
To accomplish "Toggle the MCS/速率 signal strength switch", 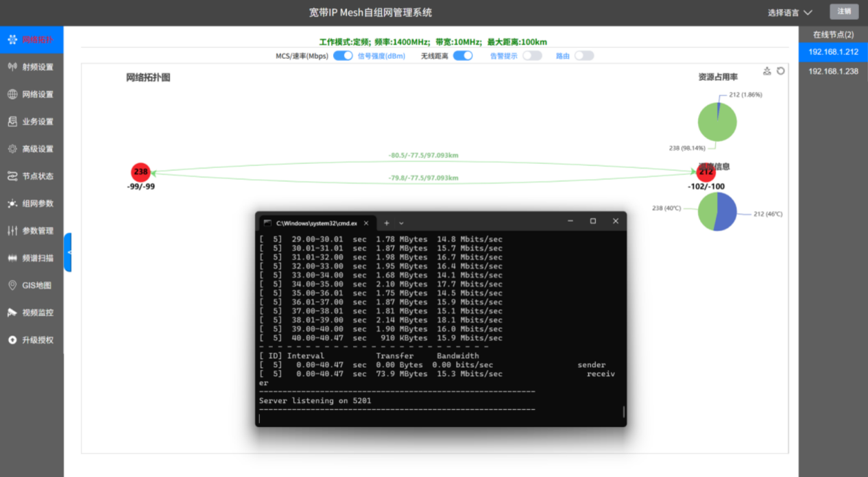I will coord(343,56).
